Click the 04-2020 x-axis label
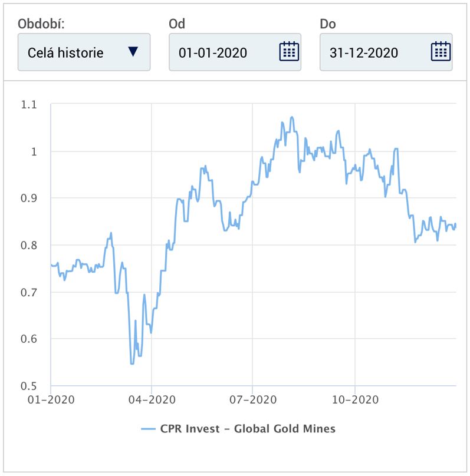Image resolution: width=470 pixels, height=476 pixels. (152, 399)
